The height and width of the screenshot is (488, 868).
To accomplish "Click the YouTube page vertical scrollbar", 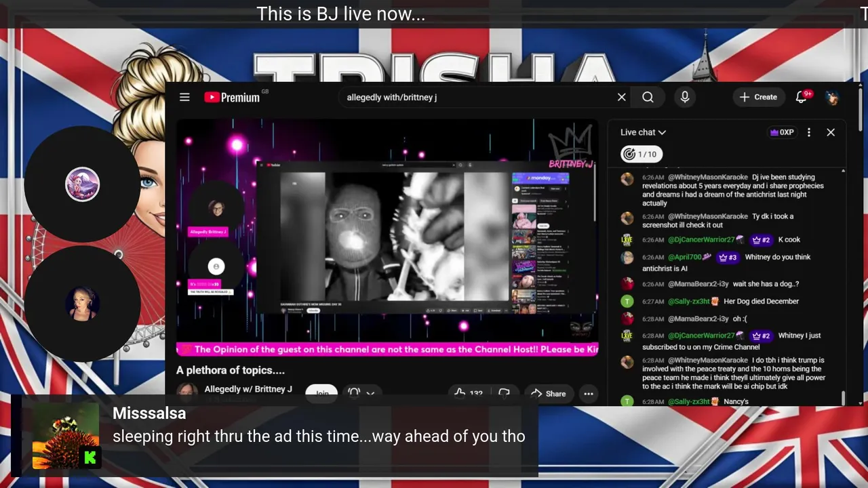I will coord(861,108).
